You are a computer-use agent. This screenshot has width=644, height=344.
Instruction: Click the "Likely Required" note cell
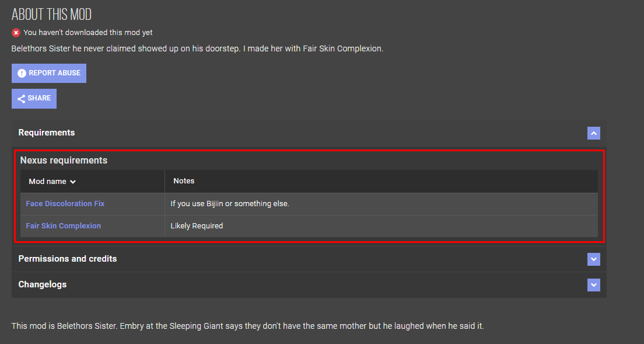tap(197, 226)
